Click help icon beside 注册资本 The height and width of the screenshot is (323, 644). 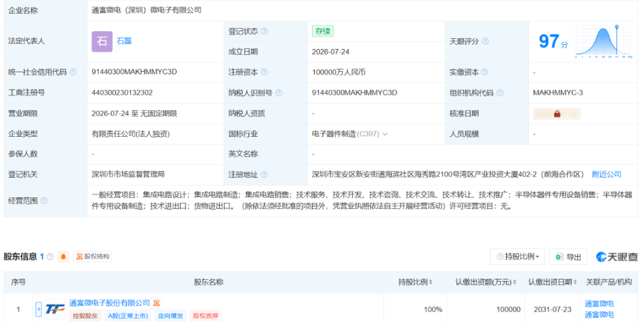[x=264, y=72]
